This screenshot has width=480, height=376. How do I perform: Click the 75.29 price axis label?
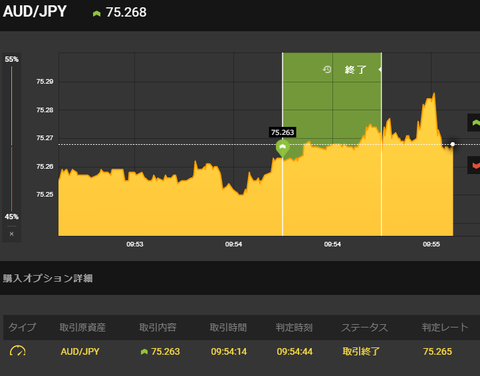coord(45,82)
